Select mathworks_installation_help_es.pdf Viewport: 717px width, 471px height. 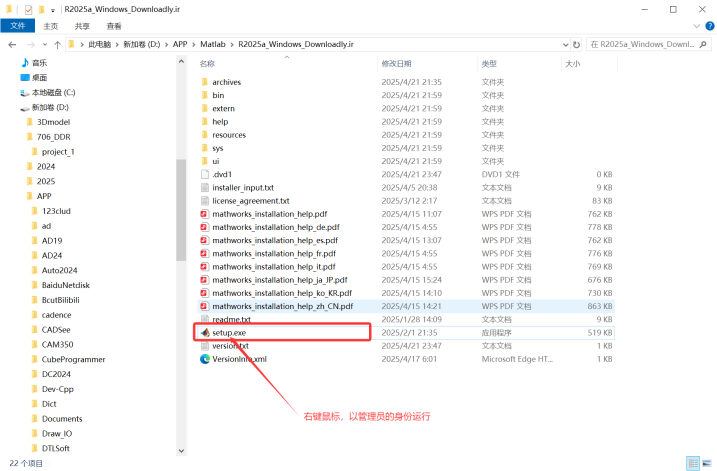point(275,241)
